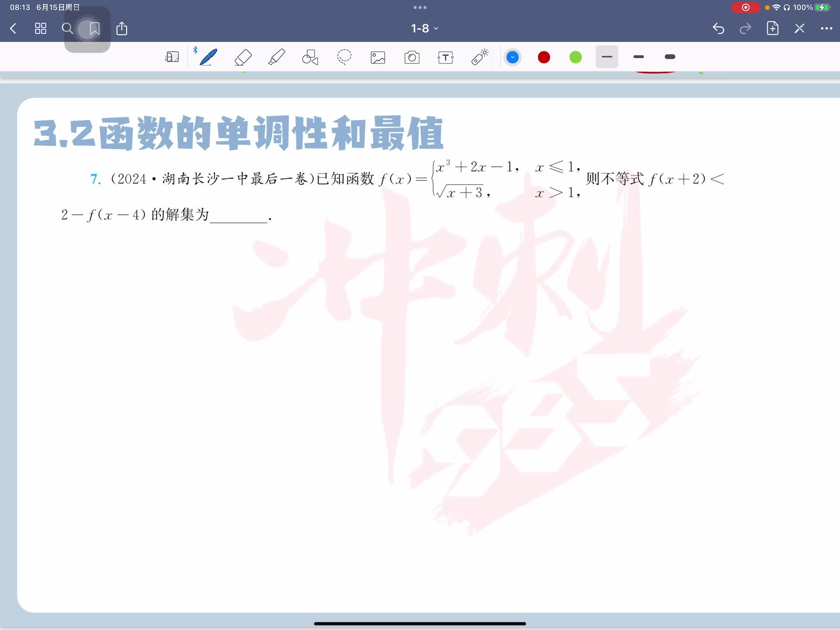Add a new page to document
Image resolution: width=840 pixels, height=630 pixels.
click(773, 28)
